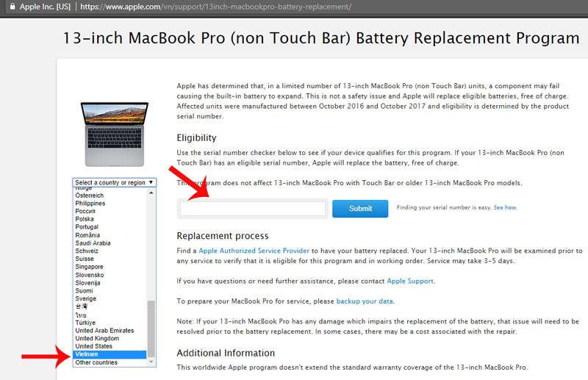588x380 pixels.
Task: Open the 'See how' serial number link
Action: point(505,208)
